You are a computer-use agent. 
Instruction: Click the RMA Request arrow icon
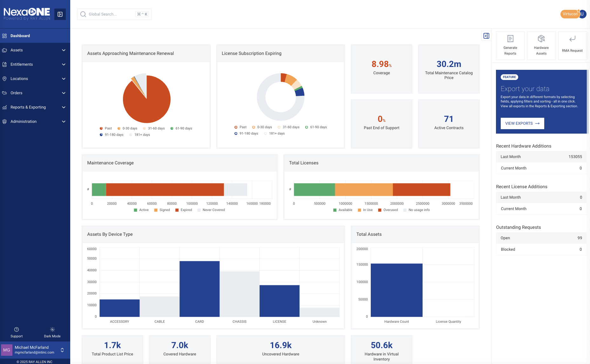pyautogui.click(x=572, y=39)
